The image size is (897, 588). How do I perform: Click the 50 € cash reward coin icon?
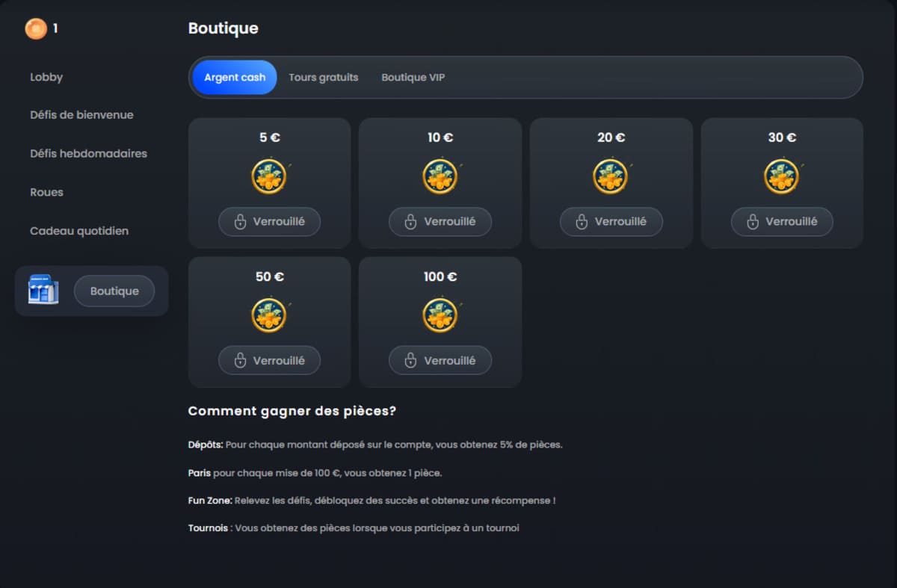(x=269, y=315)
